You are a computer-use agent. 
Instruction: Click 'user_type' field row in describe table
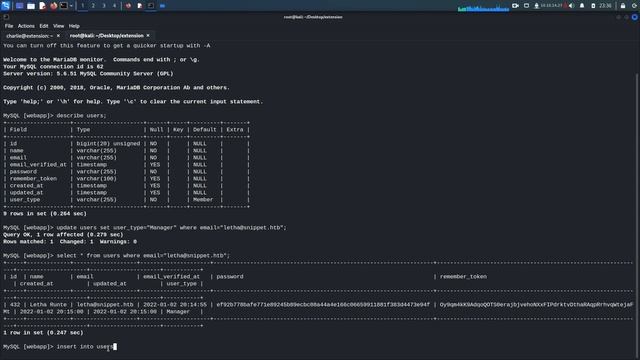coord(24,200)
